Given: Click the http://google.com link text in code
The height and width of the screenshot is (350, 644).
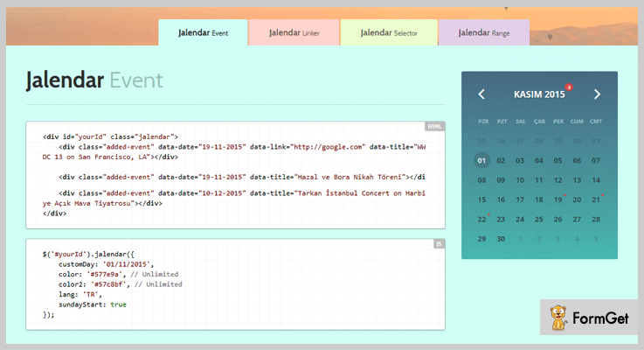Looking at the screenshot, I should click(x=328, y=147).
